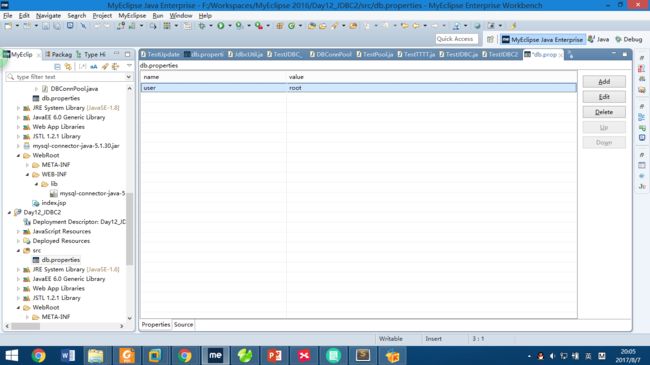Screen dimensions: 650x365
Task: Open File Explorer from the taskbar
Action: (96, 355)
